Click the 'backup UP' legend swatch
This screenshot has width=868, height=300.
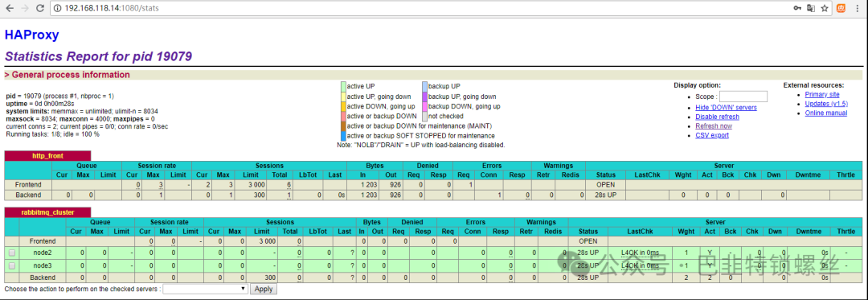(424, 86)
